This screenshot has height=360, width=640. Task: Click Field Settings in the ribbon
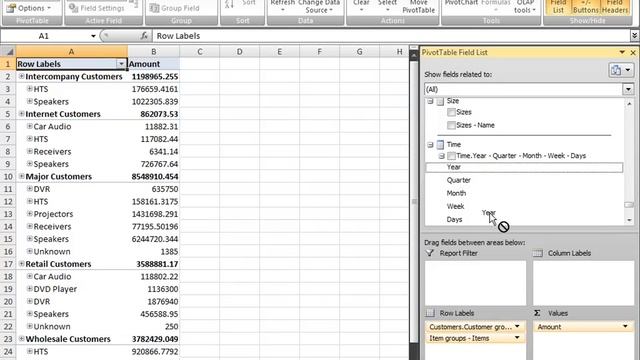click(97, 8)
